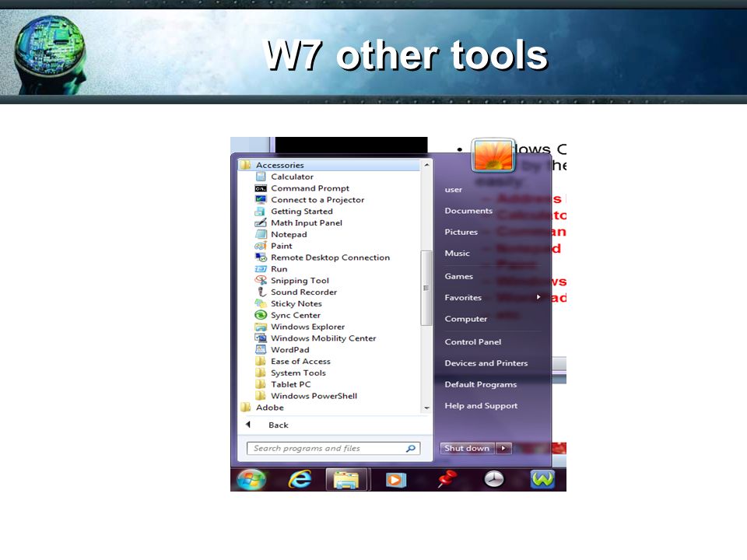This screenshot has height=560, width=747.
Task: Open Windows Media Player taskbar icon
Action: click(x=395, y=480)
